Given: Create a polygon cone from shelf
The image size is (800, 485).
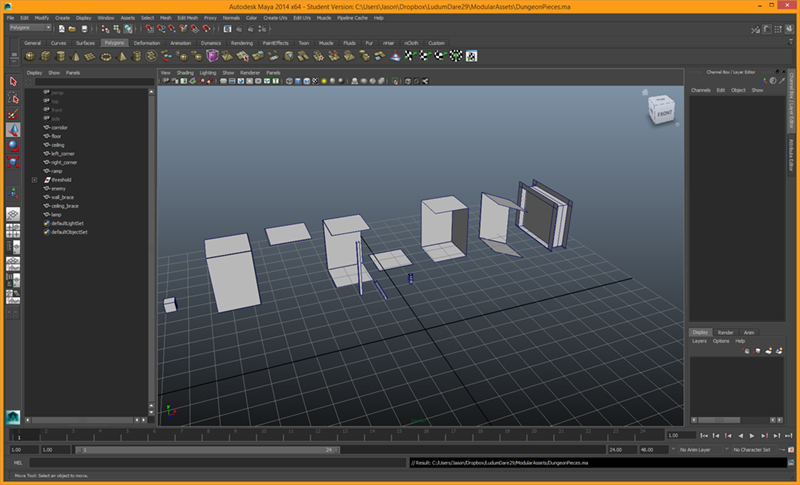Looking at the screenshot, I should click(76, 56).
